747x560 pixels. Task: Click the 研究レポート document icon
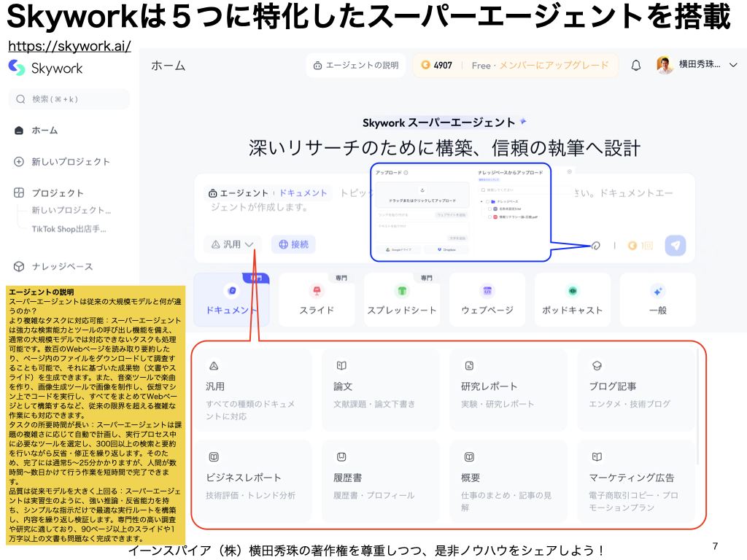(x=469, y=366)
